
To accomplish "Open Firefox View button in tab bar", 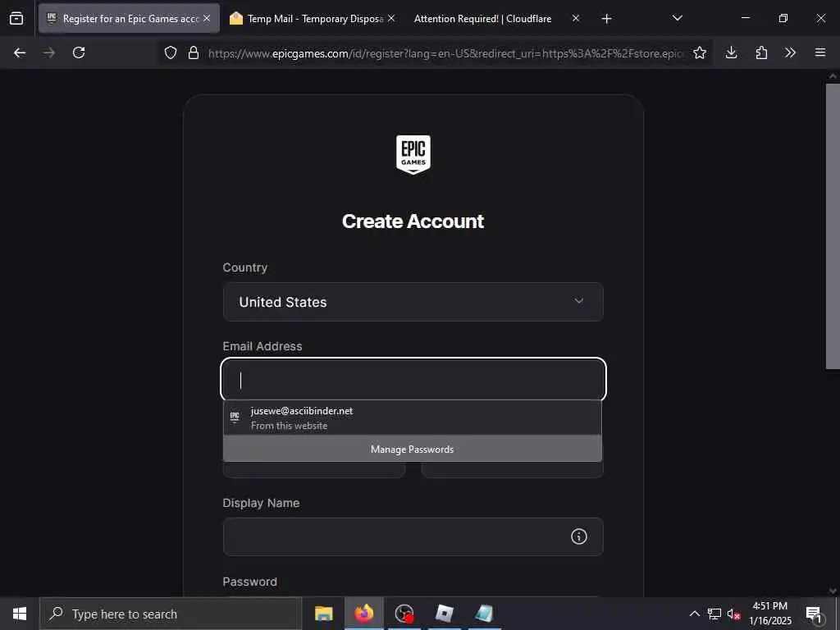I will coord(16,18).
